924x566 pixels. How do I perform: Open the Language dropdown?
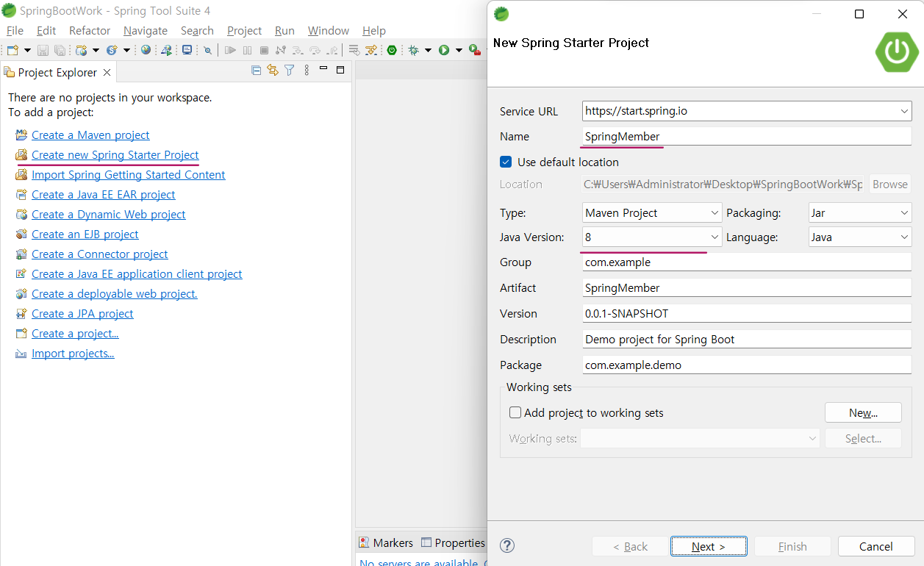[x=904, y=237]
